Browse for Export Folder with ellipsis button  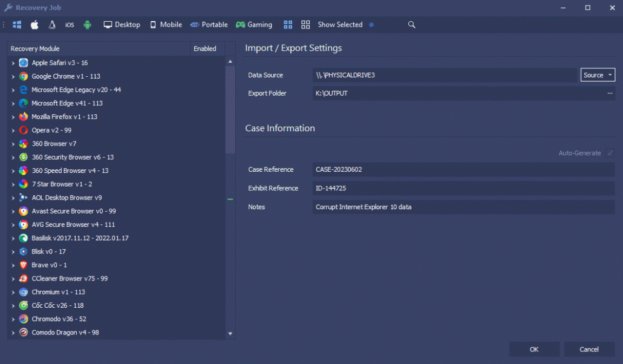(610, 93)
